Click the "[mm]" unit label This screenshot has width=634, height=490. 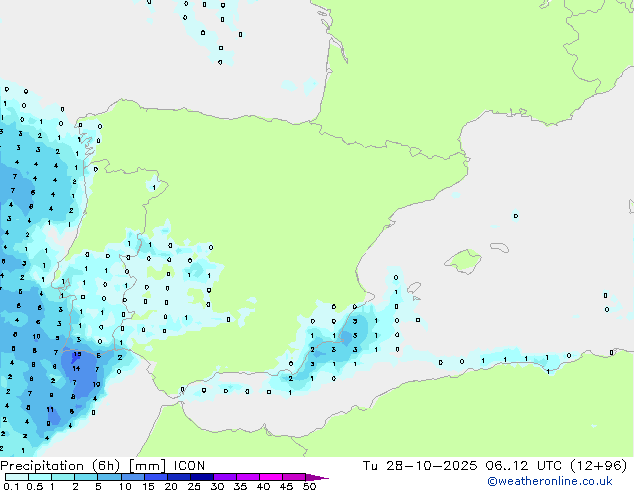pyautogui.click(x=147, y=466)
